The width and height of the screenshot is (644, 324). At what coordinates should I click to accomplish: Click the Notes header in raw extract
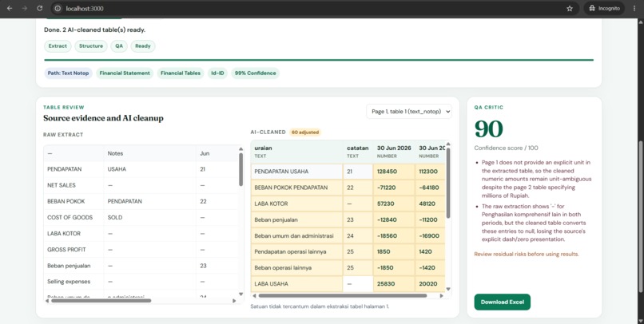point(150,153)
